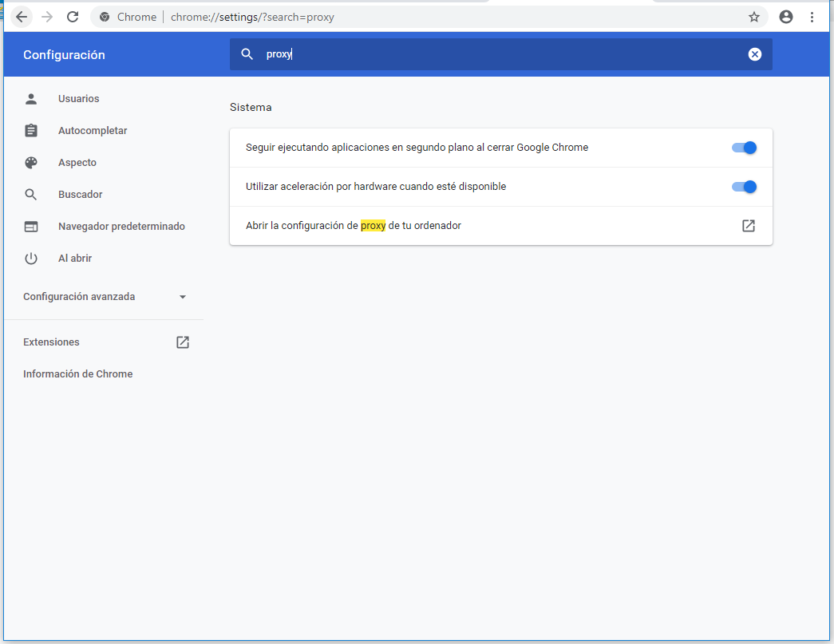Open Navegador predeterminado settings

(x=121, y=227)
